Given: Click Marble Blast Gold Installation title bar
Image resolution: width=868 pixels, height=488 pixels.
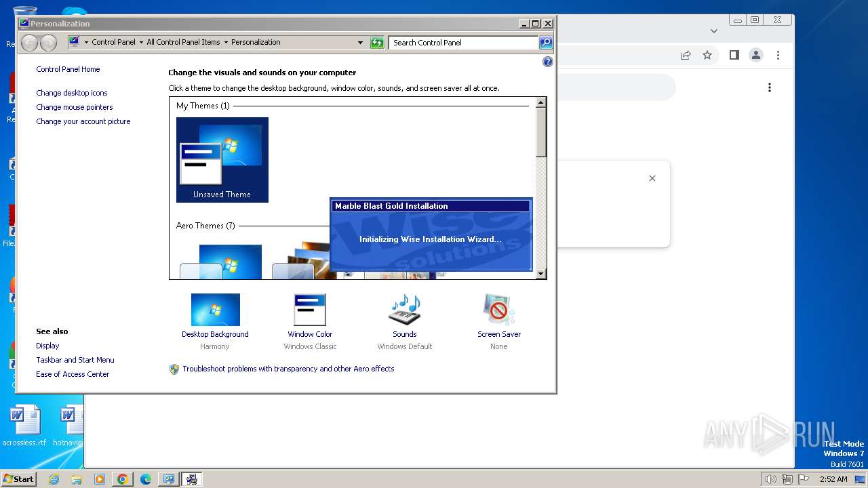Looking at the screenshot, I should [431, 206].
